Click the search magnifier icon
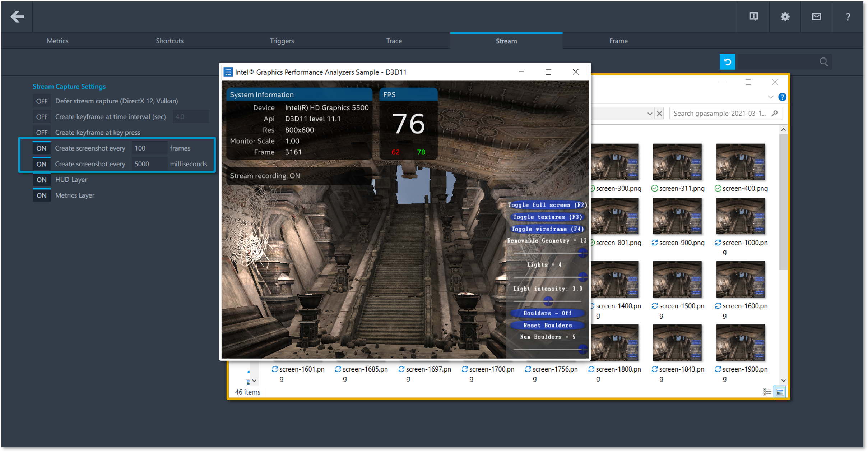 click(823, 62)
